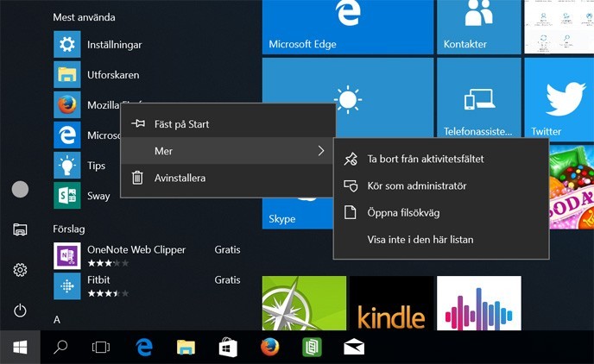Click the user account avatar circle
This screenshot has height=364, width=594.
point(20,189)
